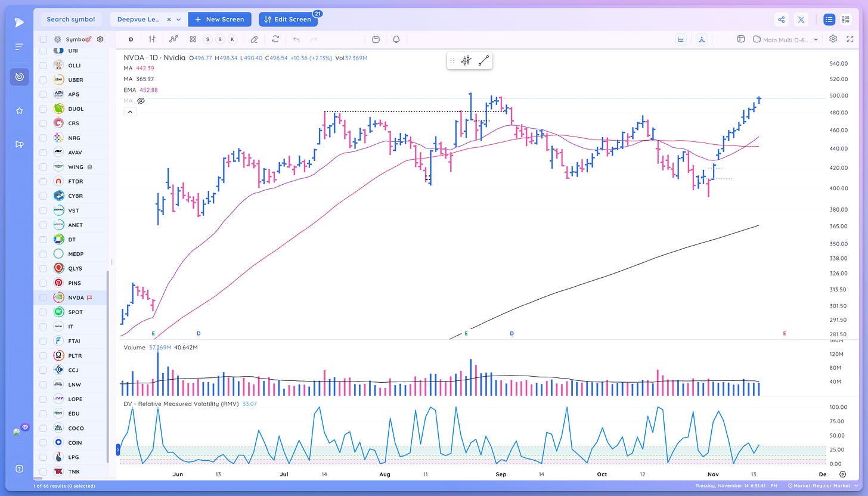The image size is (868, 496).
Task: Close the Deepvue Le... tab
Action: (169, 19)
